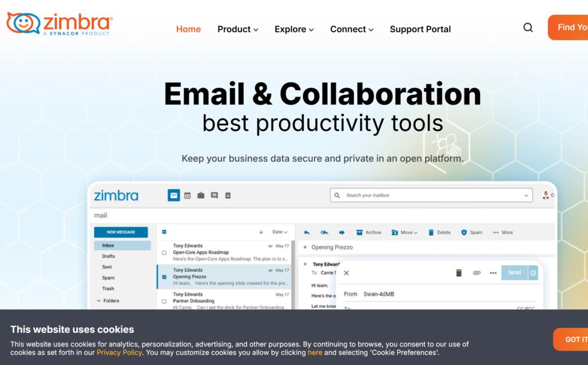Check the Open-Core Apps Roadmap email checkbox
This screenshot has height=365, width=588.
tap(164, 253)
